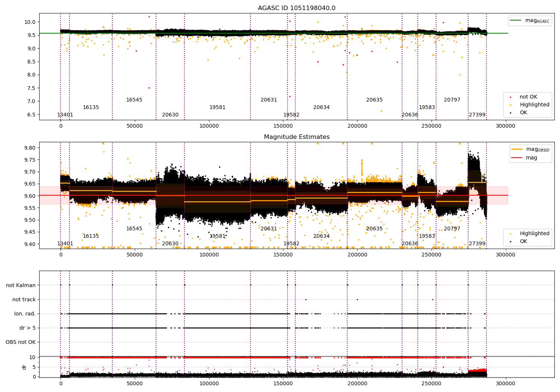Click the 8.0 y-tick on top plot

pos(31,75)
